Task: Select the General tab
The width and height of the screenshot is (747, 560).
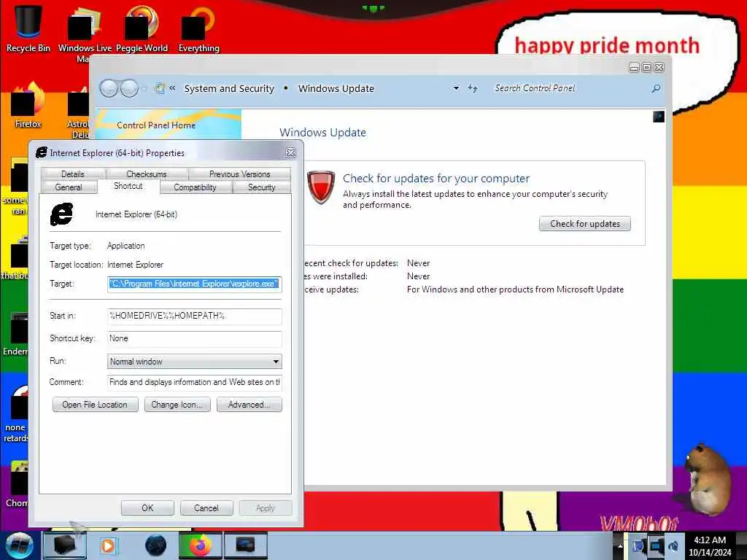Action: [69, 187]
